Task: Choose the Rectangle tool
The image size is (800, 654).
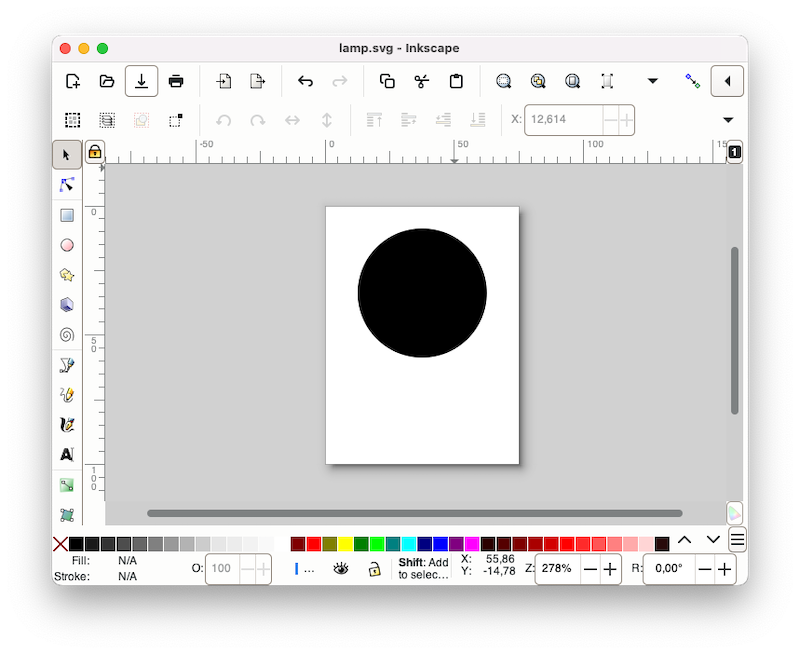Action: click(67, 215)
